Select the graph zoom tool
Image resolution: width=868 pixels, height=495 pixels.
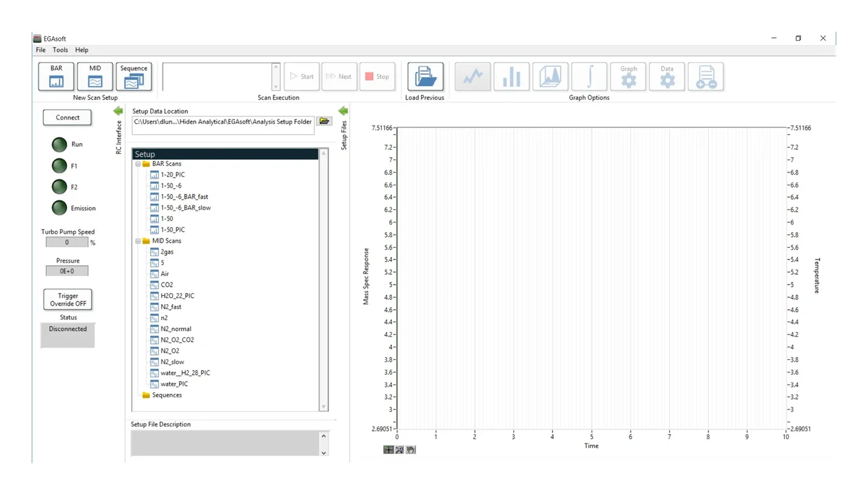tap(399, 450)
